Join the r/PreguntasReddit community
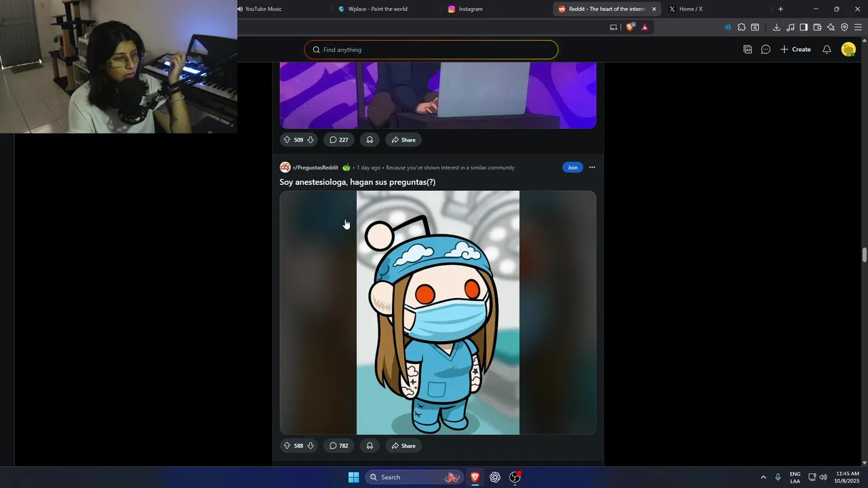This screenshot has width=868, height=488. (572, 167)
